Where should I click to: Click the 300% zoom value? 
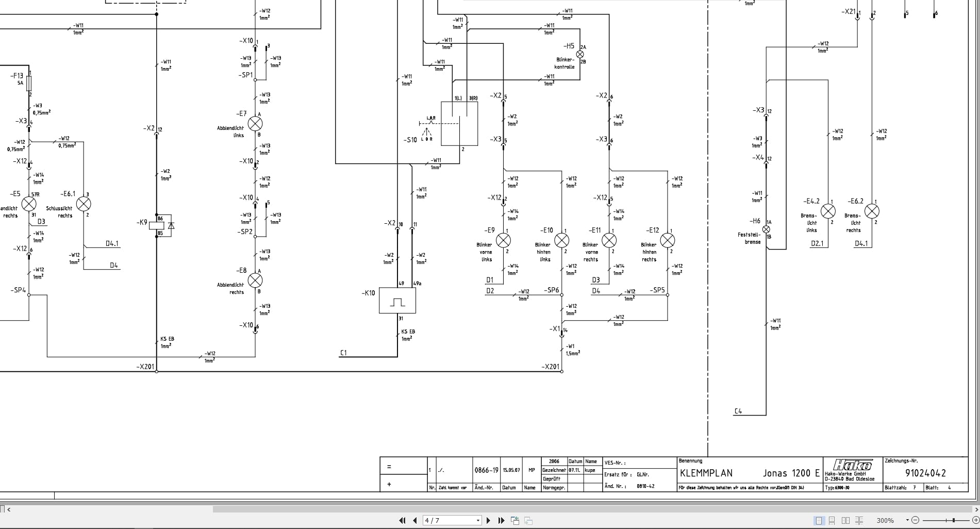pos(885,520)
